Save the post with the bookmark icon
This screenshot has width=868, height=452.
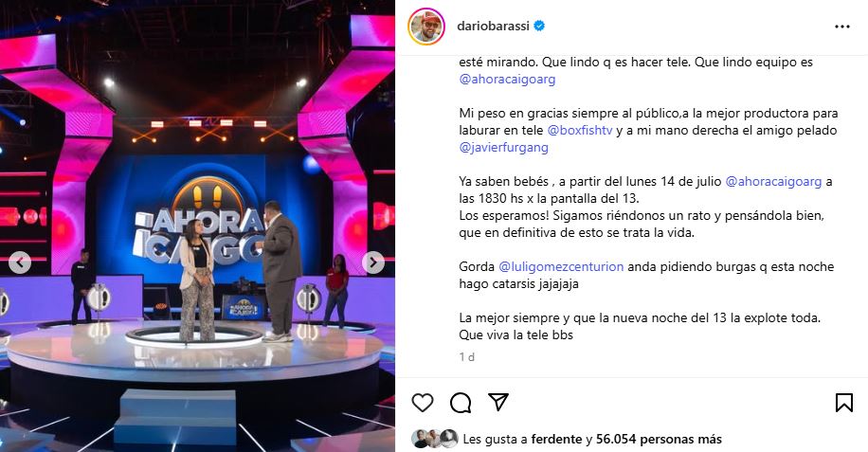point(843,403)
